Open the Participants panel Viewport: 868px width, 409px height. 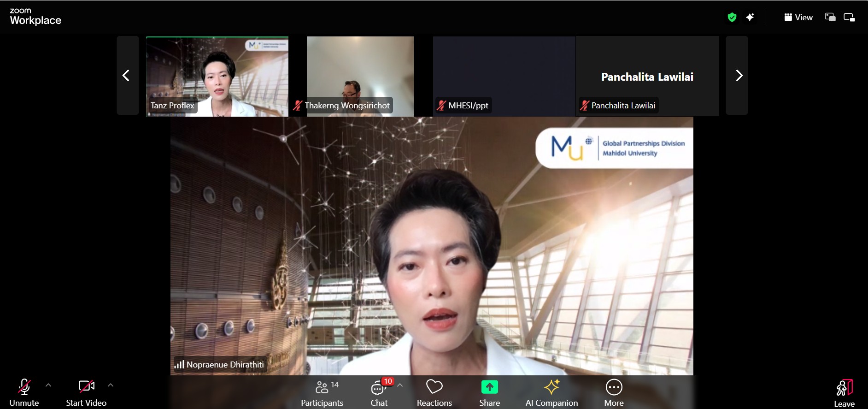click(322, 392)
